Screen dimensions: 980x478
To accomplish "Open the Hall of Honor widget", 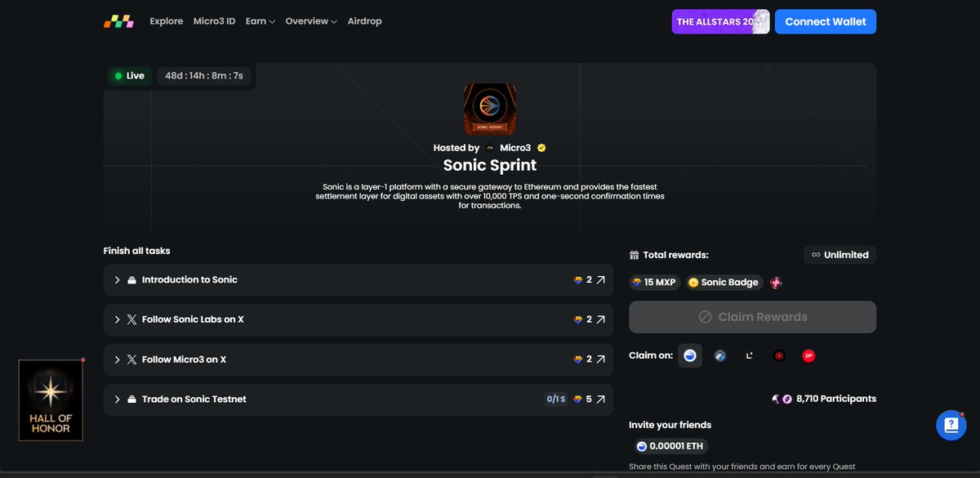I will click(51, 400).
